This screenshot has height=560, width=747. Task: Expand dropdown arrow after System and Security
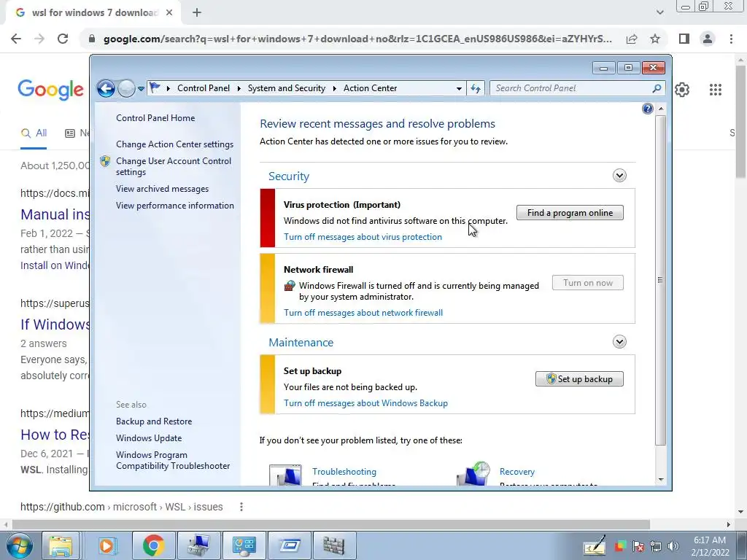334,88
